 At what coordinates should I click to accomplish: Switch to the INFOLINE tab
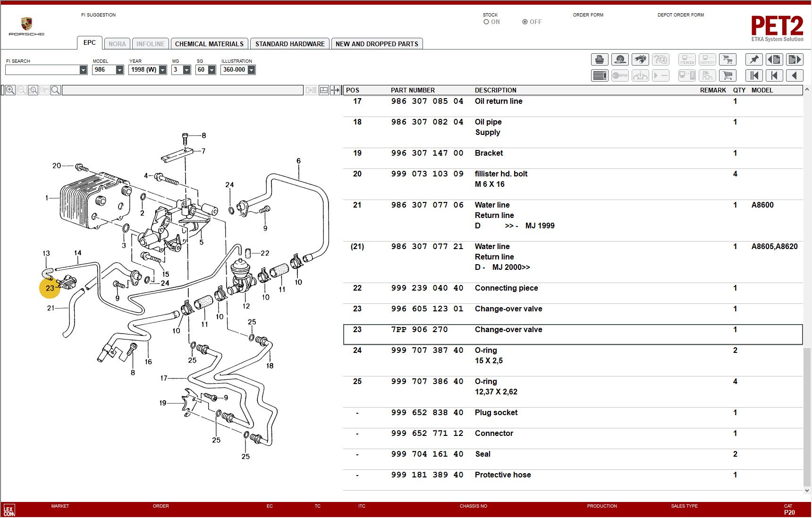(x=151, y=44)
